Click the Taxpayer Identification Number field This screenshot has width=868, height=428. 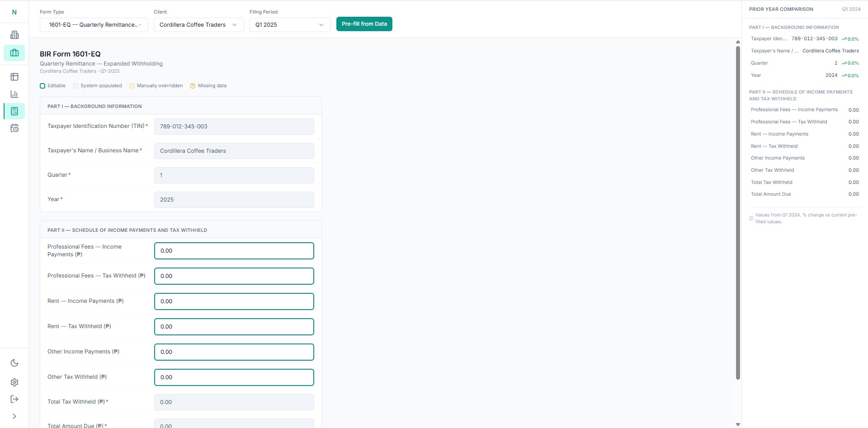point(234,127)
